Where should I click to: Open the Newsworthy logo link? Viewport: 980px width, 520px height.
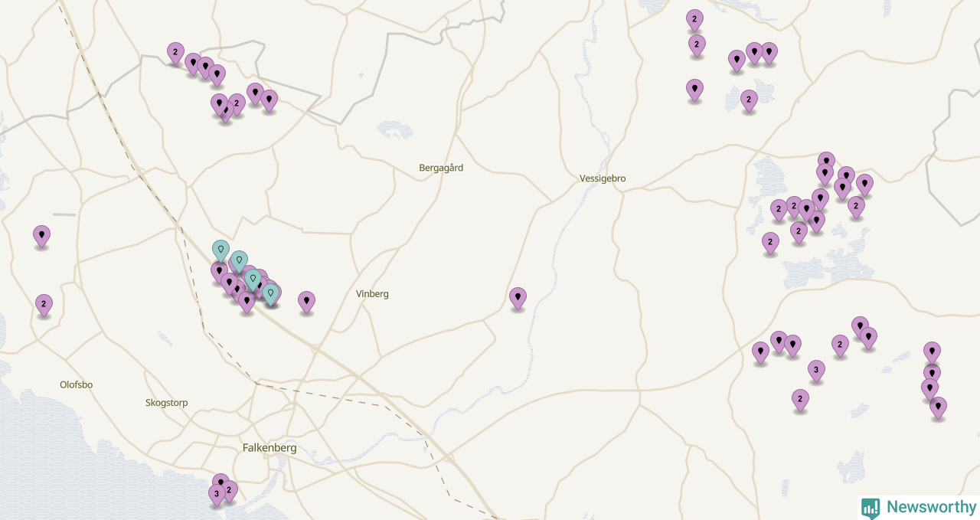(x=919, y=508)
